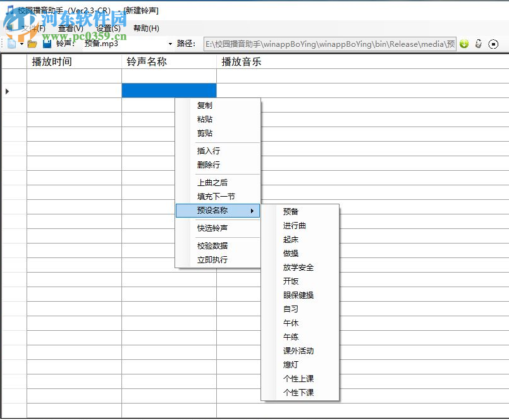Click the speaker test icon beside the stop icon
The width and height of the screenshot is (509, 420).
479,44
